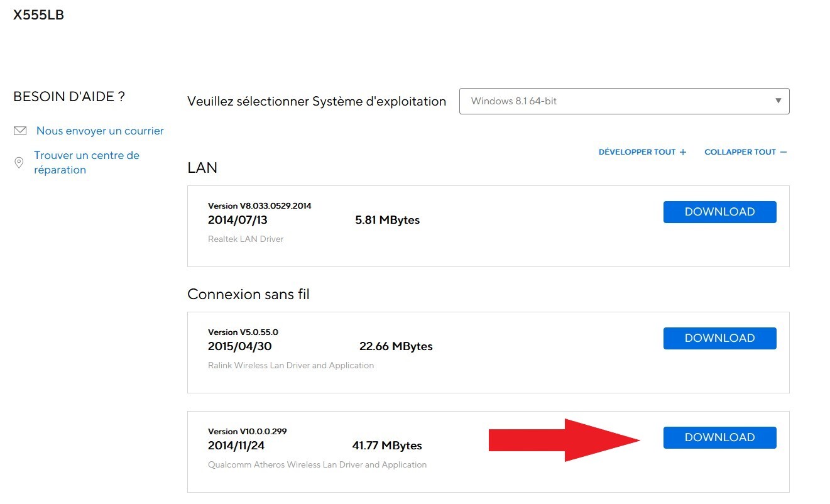The height and width of the screenshot is (504, 830).
Task: Open Trouver un centre de réparation link
Action: pyautogui.click(x=86, y=162)
